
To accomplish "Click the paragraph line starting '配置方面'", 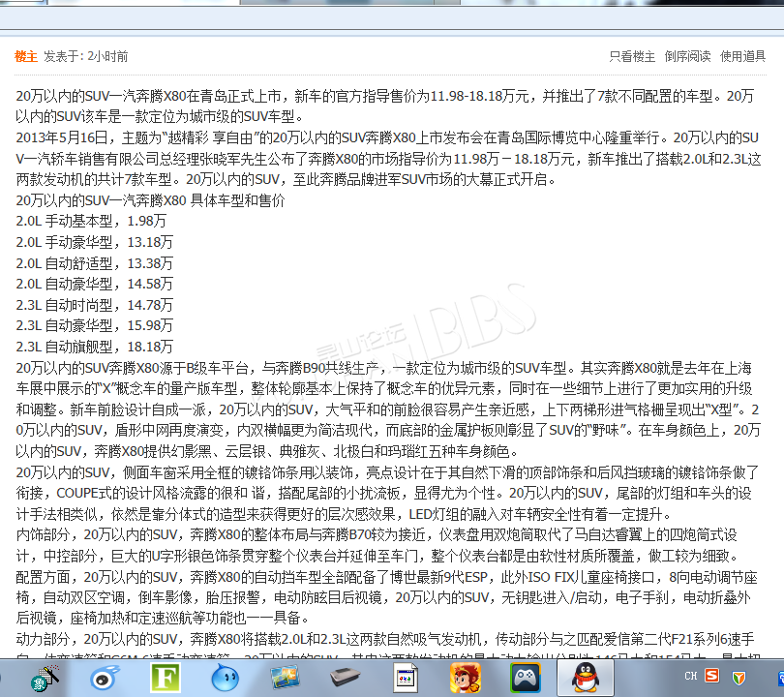I will click(x=386, y=577).
